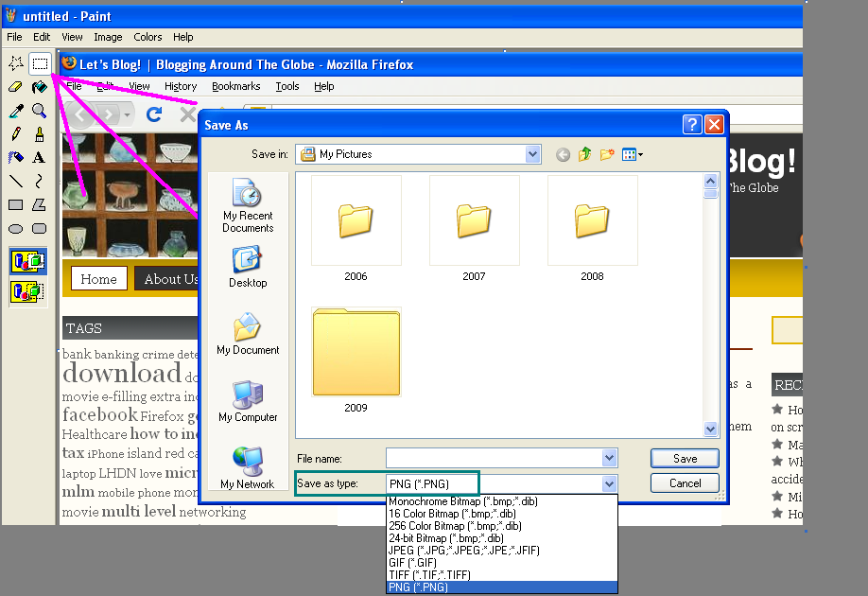Open the Firefox Bookmarks menu
The image size is (868, 596).
tap(235, 86)
